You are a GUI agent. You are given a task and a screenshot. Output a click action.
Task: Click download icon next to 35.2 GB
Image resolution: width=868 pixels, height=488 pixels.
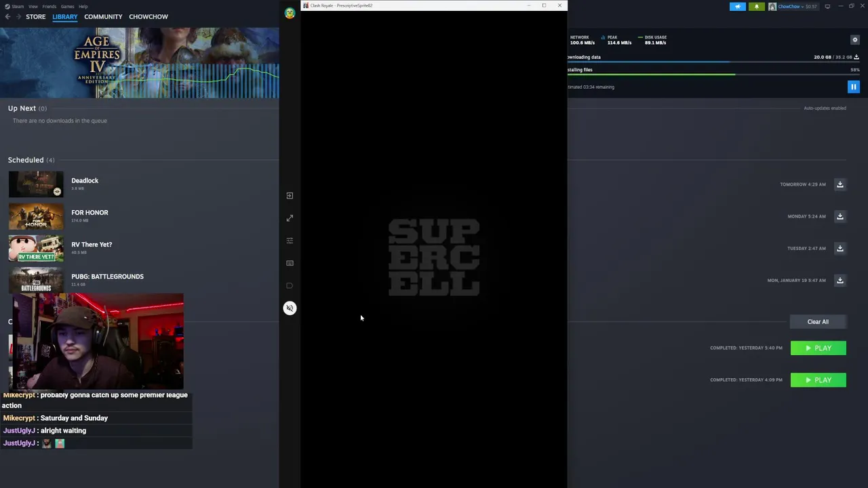(856, 58)
